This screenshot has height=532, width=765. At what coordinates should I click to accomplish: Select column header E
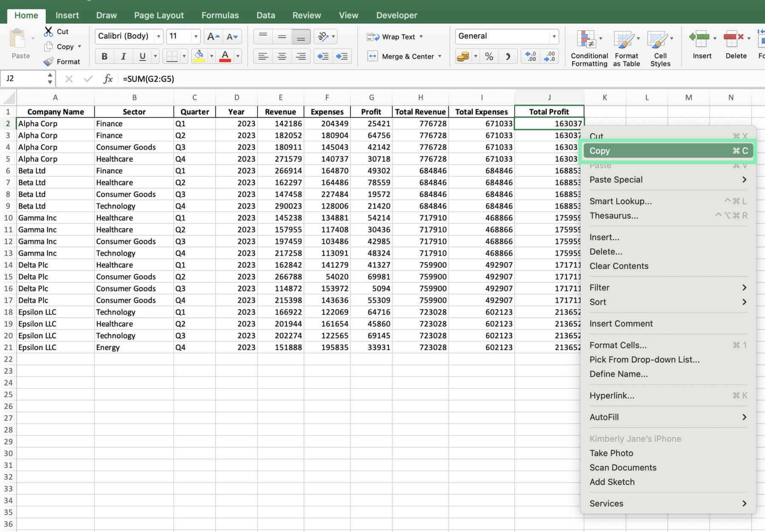point(280,97)
